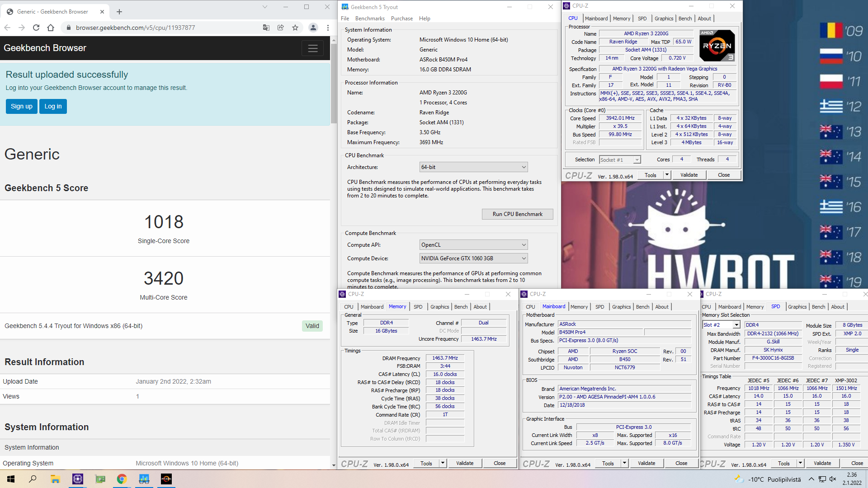Open Architecture 64-bit dropdown
This screenshot has width=868, height=488.
(x=473, y=167)
